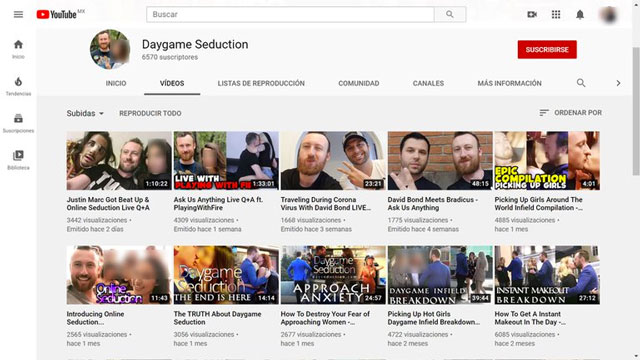
Task: Click the Suscribirse button
Action: click(547, 49)
